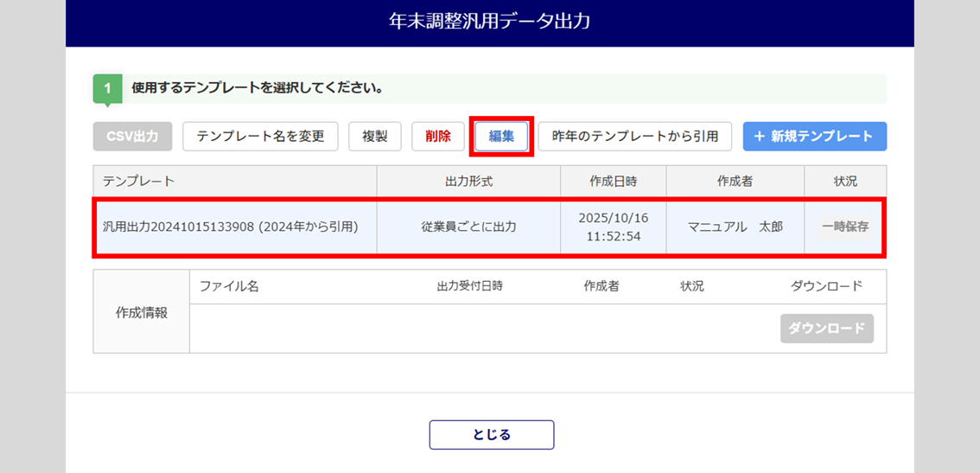Click the creator cell マニュアル 太郎
Viewport: 980px width, 473px height.
point(735,227)
